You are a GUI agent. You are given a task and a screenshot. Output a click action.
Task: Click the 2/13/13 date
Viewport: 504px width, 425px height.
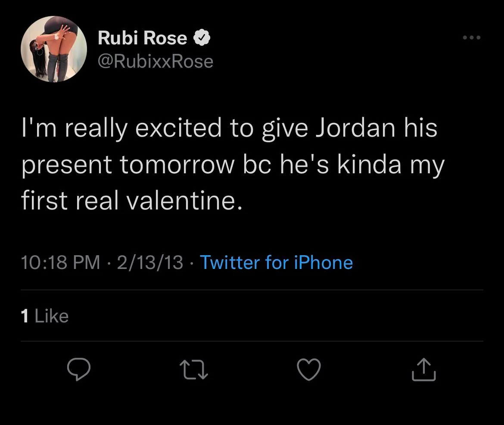pos(149,262)
